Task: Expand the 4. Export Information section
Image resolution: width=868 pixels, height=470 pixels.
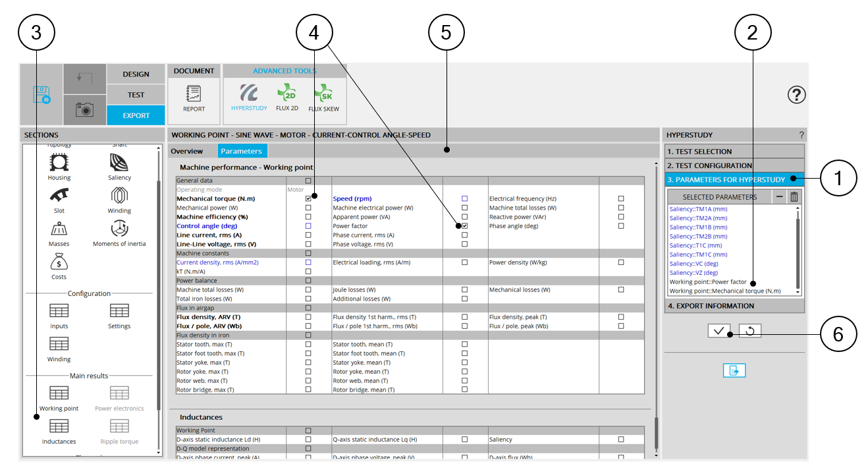Action: [734, 306]
